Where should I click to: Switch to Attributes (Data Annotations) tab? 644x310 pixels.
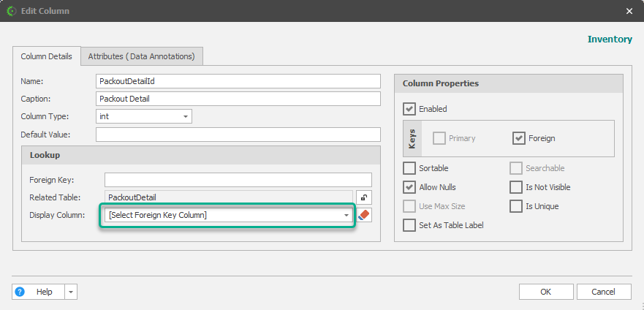pos(142,56)
